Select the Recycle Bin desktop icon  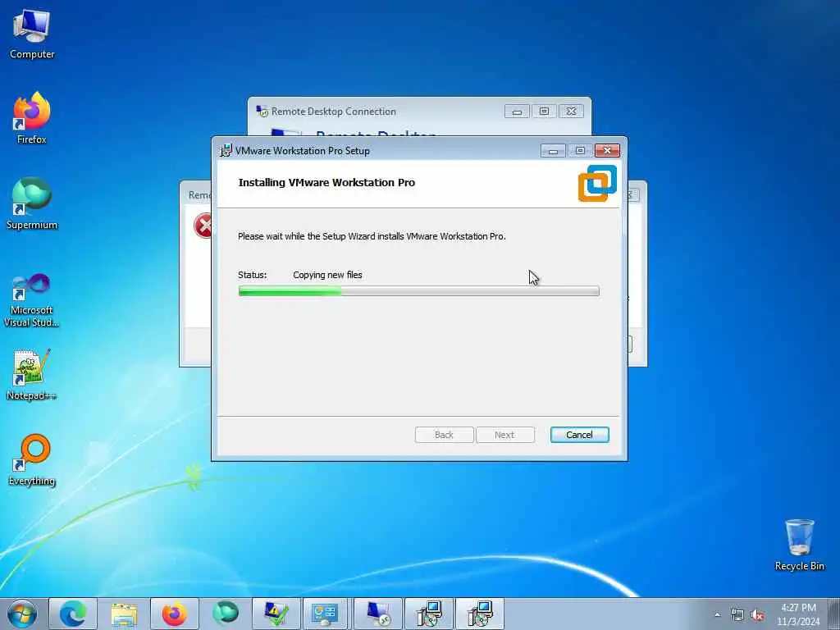[x=799, y=545]
